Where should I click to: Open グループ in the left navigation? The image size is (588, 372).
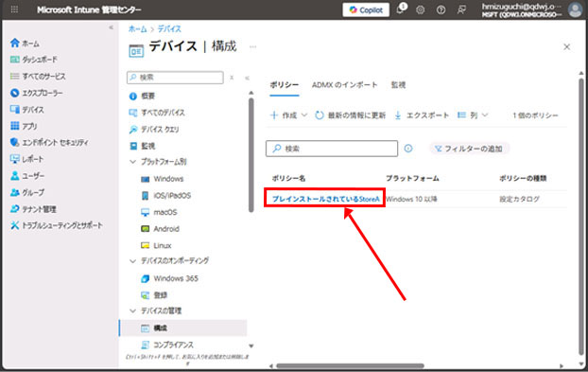tap(27, 192)
